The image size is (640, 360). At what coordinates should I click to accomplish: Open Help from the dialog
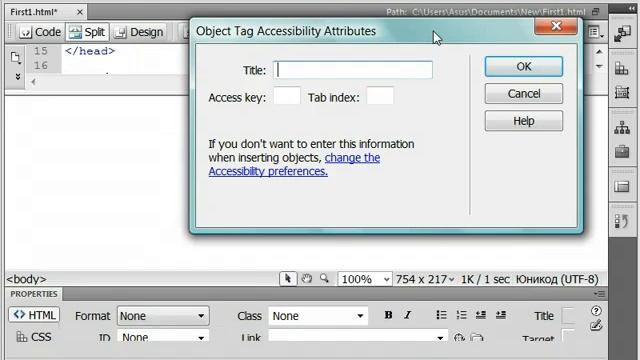pyautogui.click(x=524, y=121)
